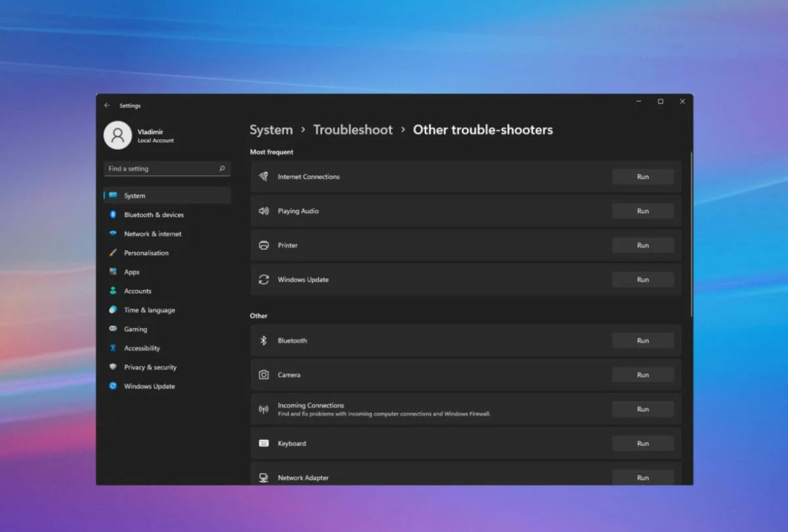This screenshot has height=532, width=788.
Task: Go back to Troubleshoot in breadcrumb
Action: [x=353, y=130]
